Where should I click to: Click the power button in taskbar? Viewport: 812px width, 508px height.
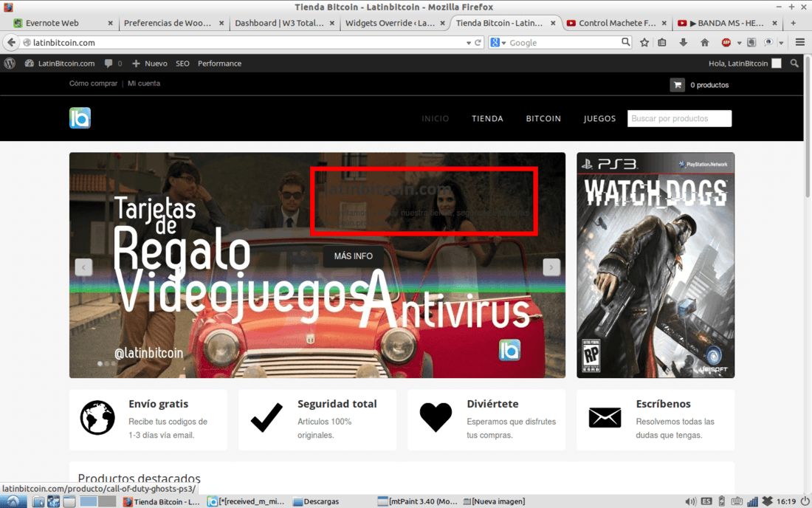[805, 501]
